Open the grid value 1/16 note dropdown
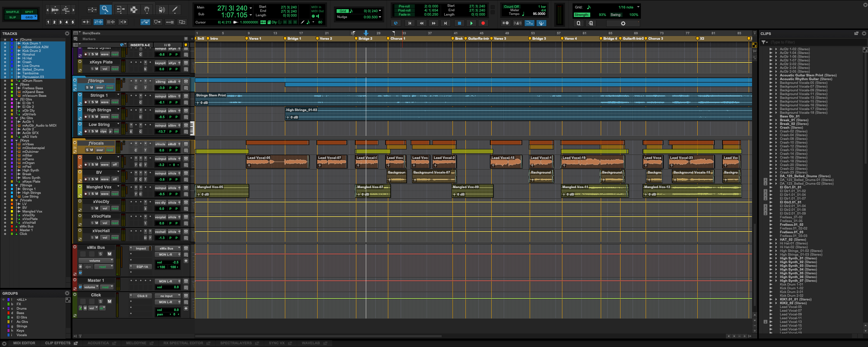Viewport: 868px width, 347px height. pyautogui.click(x=638, y=7)
